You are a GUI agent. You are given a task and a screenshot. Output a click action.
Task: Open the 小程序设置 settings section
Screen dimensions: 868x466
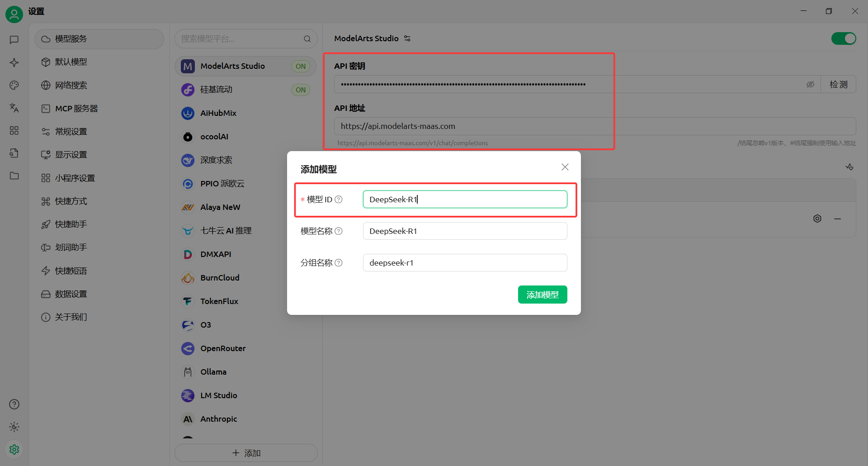pyautogui.click(x=99, y=178)
